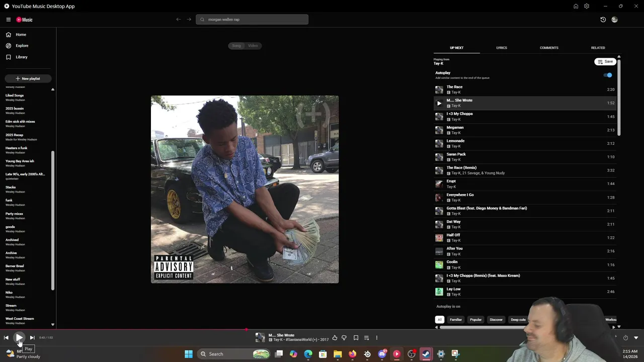Save song to library with bookmark icon

click(x=356, y=338)
